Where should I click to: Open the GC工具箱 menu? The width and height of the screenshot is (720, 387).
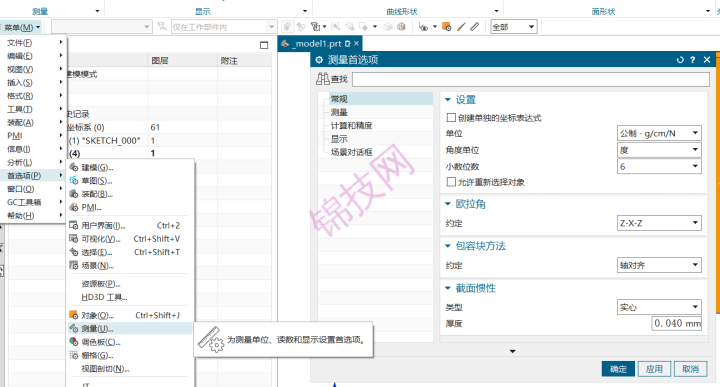point(34,202)
